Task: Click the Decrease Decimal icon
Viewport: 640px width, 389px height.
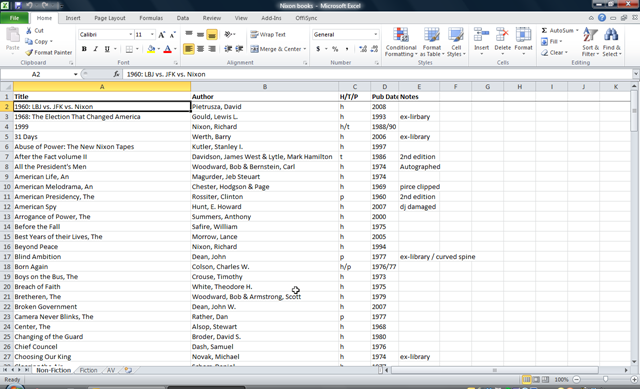Action: pyautogui.click(x=374, y=49)
